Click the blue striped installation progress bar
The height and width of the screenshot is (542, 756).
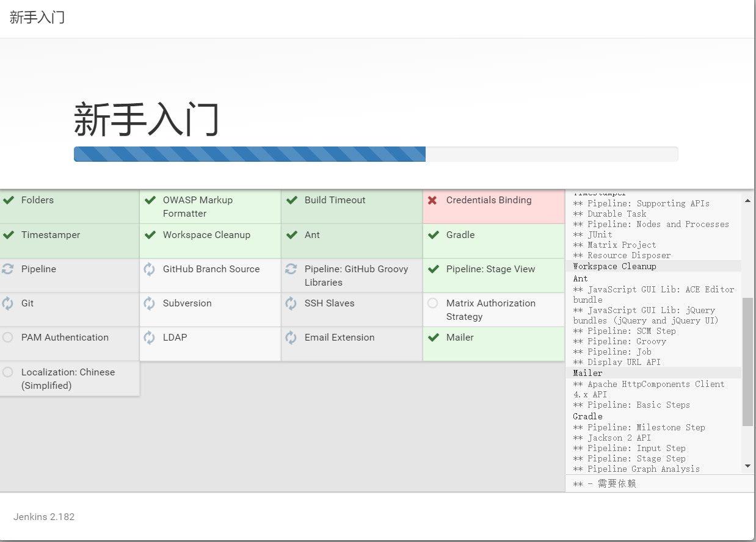pos(250,154)
